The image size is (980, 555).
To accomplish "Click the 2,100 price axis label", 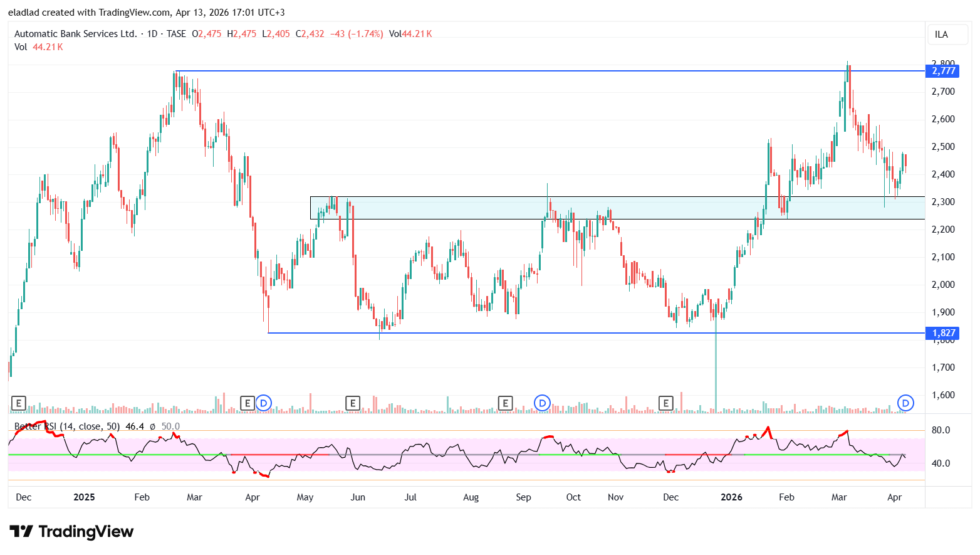I will 943,257.
